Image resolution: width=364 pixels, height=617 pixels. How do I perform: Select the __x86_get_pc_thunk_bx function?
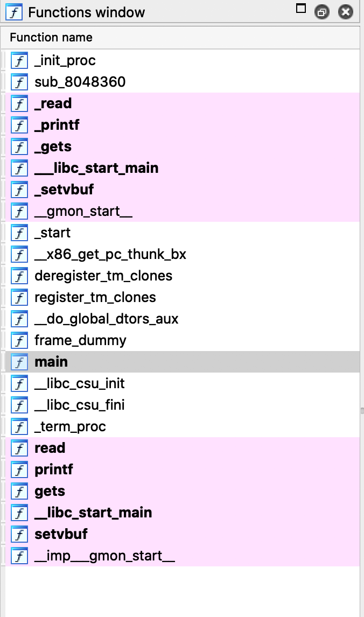[x=183, y=254]
